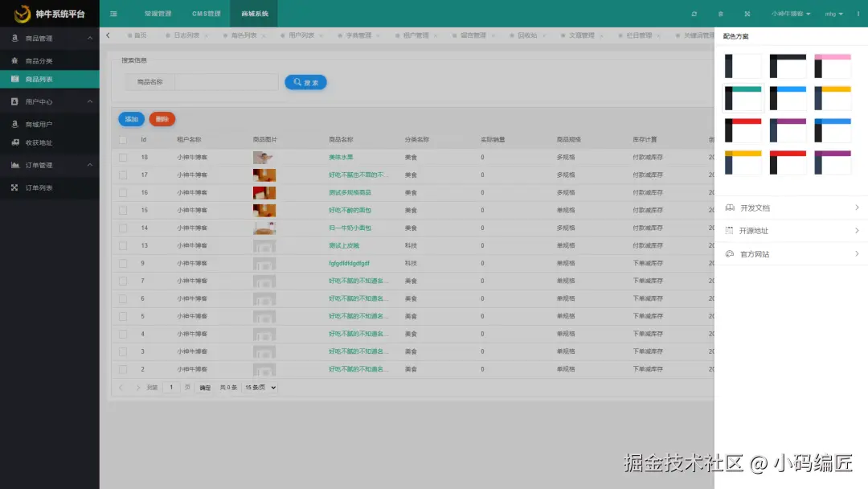The image size is (868, 489).
Task: Toggle the sidebar collapse hamburger icon
Action: point(113,14)
